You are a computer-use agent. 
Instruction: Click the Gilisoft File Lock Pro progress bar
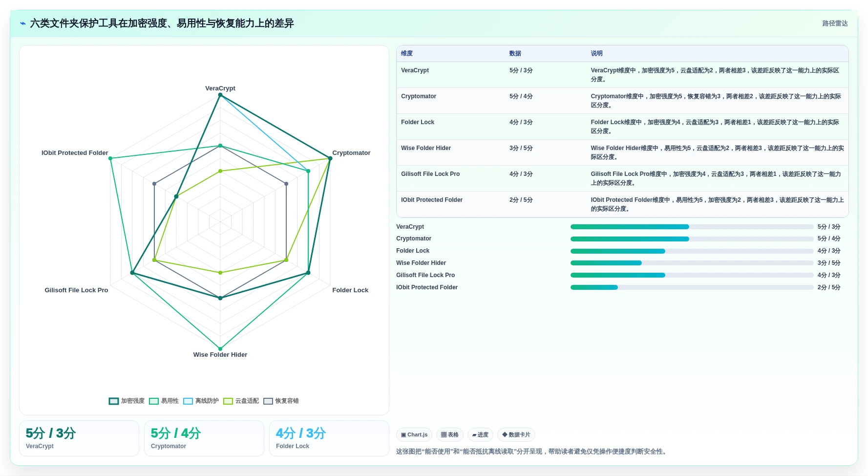[x=692, y=275]
